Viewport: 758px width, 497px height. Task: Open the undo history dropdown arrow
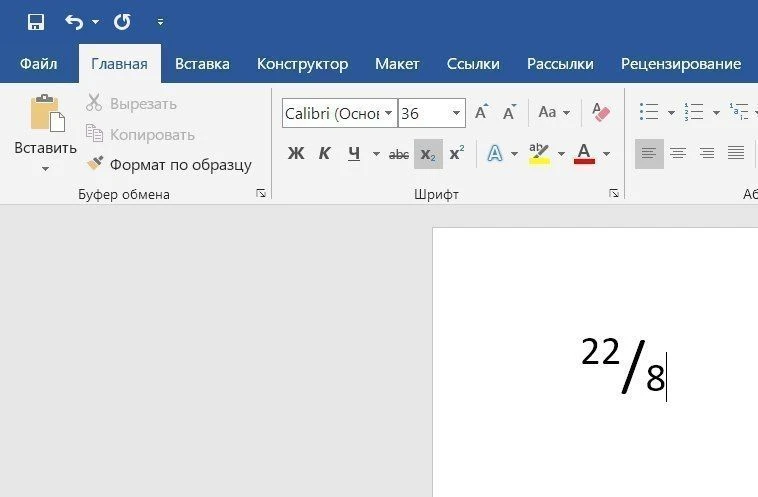pyautogui.click(x=95, y=22)
